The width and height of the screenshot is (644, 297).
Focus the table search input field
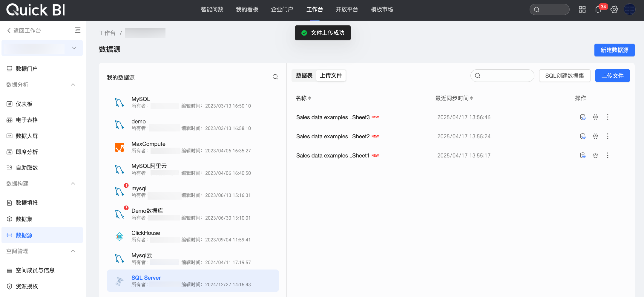(x=502, y=76)
